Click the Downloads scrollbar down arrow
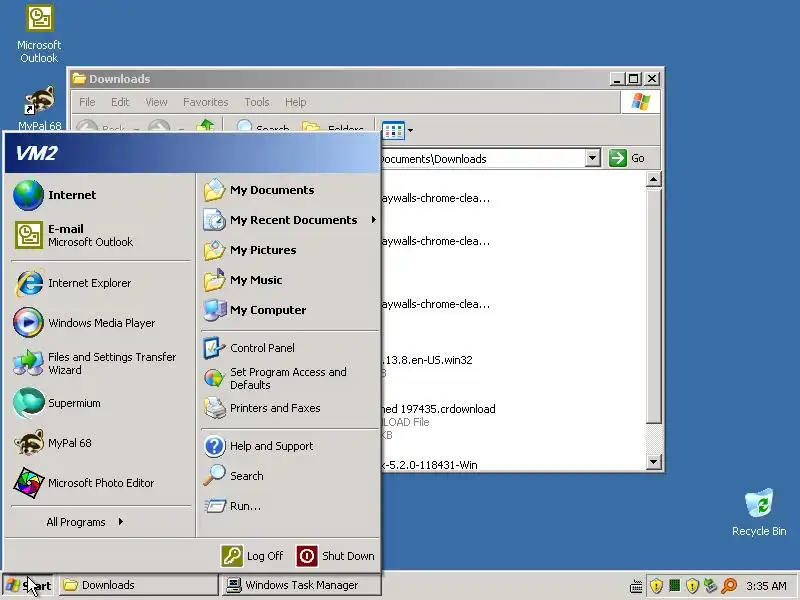 pyautogui.click(x=654, y=462)
